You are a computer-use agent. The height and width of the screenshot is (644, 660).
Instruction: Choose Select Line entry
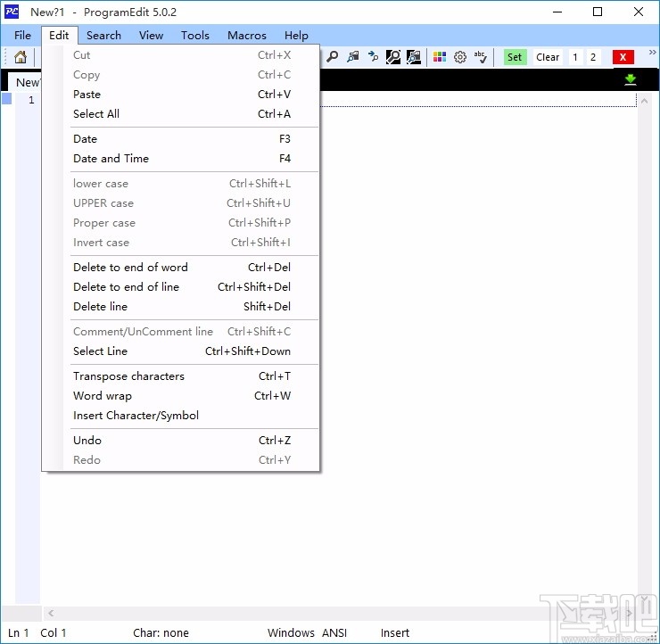[x=180, y=351]
